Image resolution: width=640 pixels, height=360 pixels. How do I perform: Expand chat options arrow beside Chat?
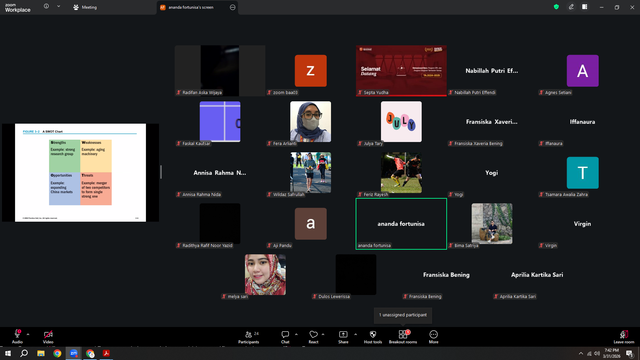296,334
